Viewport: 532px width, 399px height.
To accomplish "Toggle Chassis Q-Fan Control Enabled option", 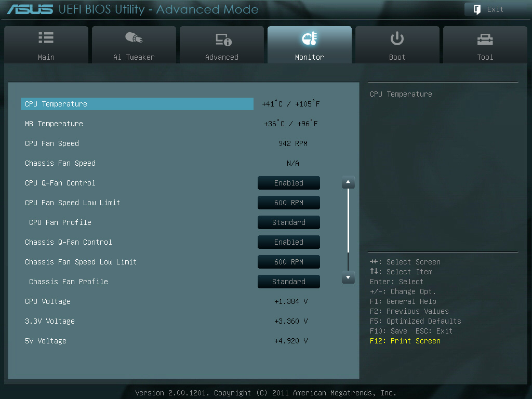I will pyautogui.click(x=288, y=242).
